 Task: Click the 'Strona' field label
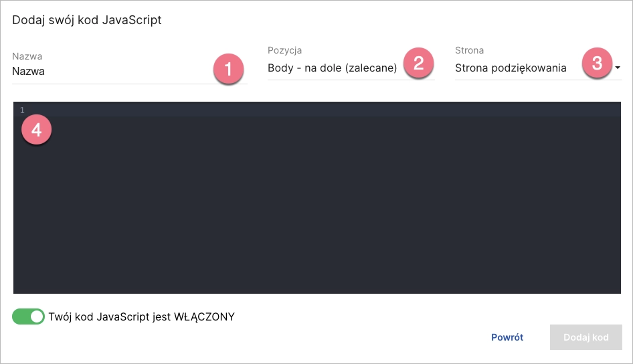coord(469,50)
